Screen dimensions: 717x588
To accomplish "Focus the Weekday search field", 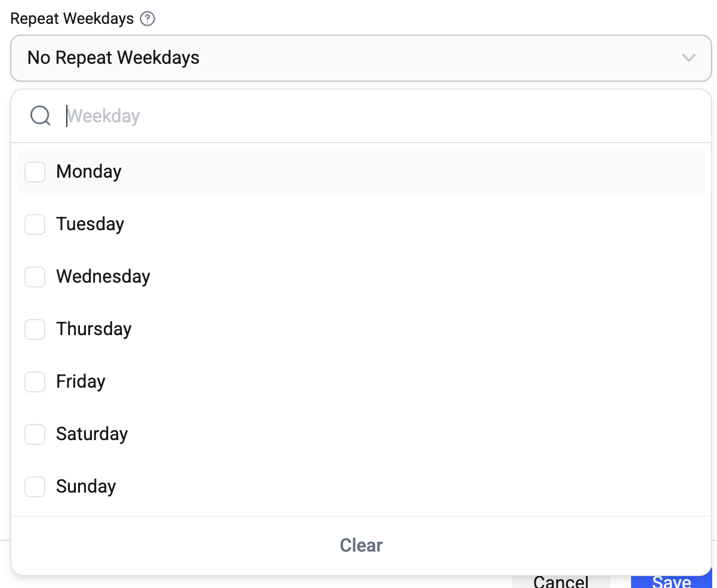I will 382,116.
